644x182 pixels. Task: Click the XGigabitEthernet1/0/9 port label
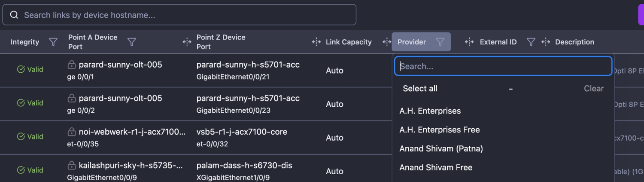coord(233,178)
